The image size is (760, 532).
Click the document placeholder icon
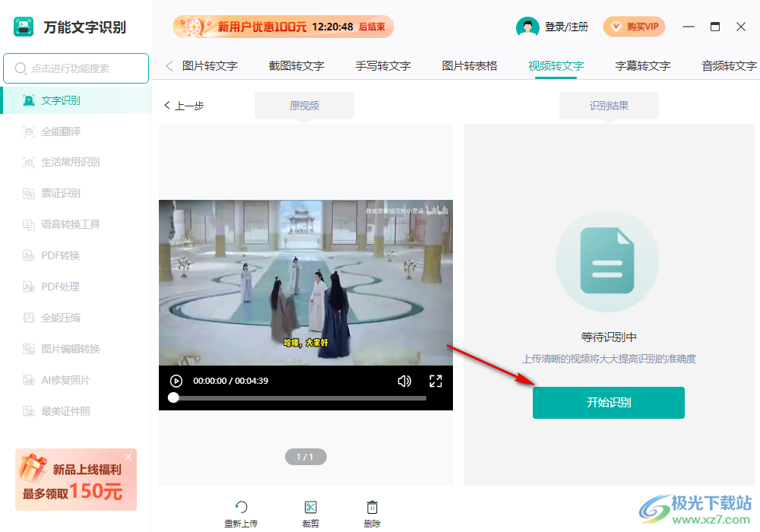coord(607,261)
